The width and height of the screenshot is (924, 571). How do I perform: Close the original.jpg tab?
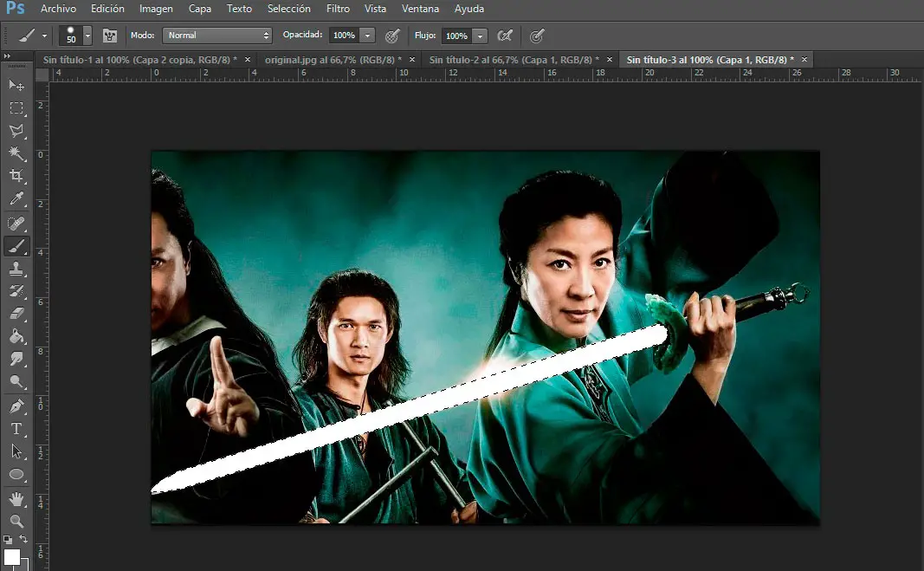coord(412,60)
